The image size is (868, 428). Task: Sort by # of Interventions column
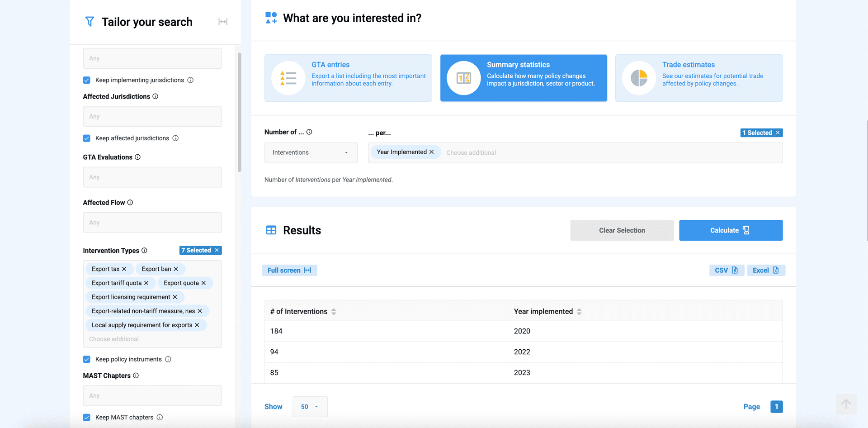(334, 312)
